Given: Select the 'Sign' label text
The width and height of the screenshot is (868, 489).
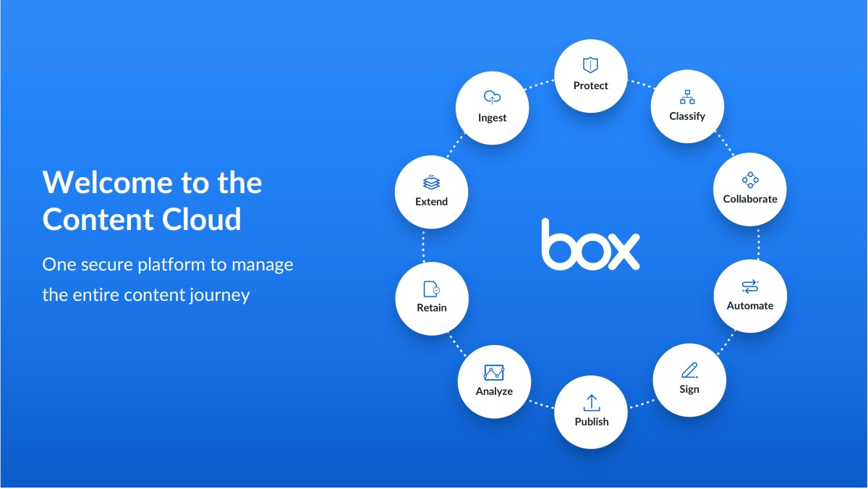Looking at the screenshot, I should click(x=689, y=389).
